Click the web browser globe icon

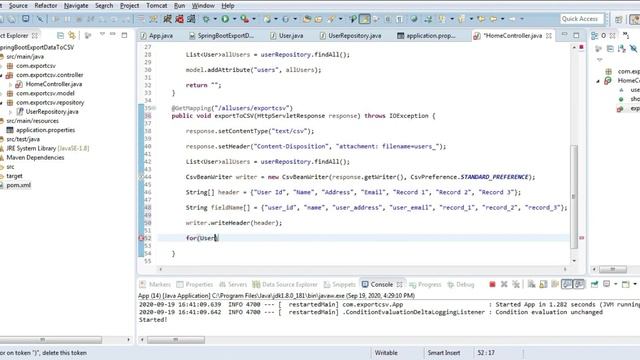coord(414,19)
